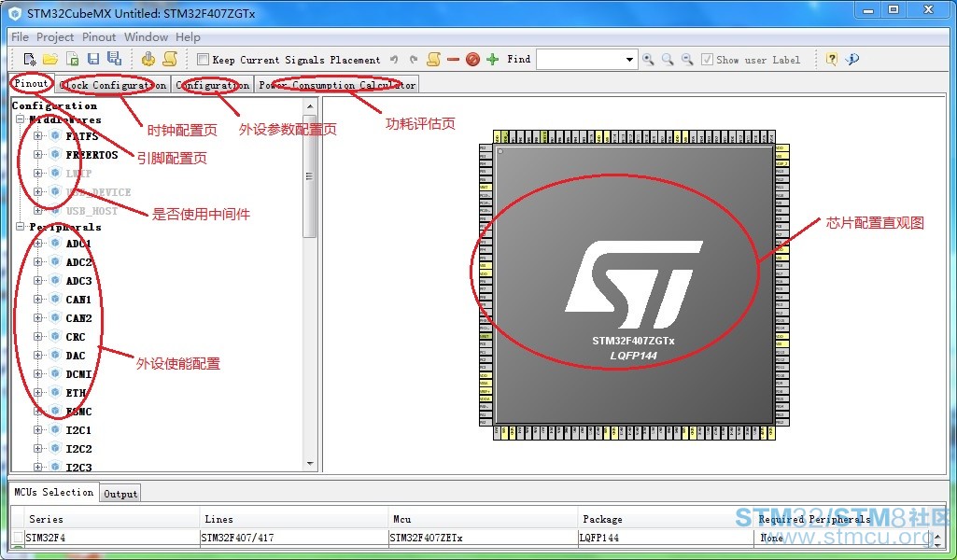This screenshot has width=957, height=560.
Task: Open the Pinout menu
Action: coord(99,37)
